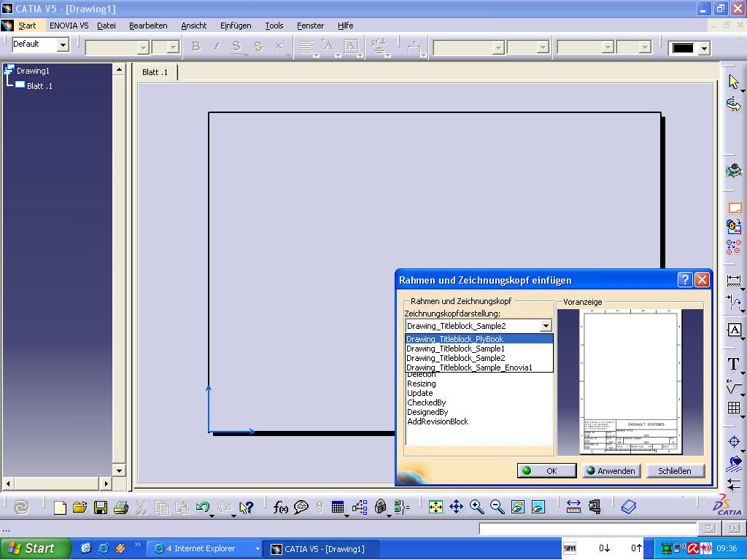Click the Center Line crosshair icon
The width and height of the screenshot is (747, 560).
coord(734,442)
